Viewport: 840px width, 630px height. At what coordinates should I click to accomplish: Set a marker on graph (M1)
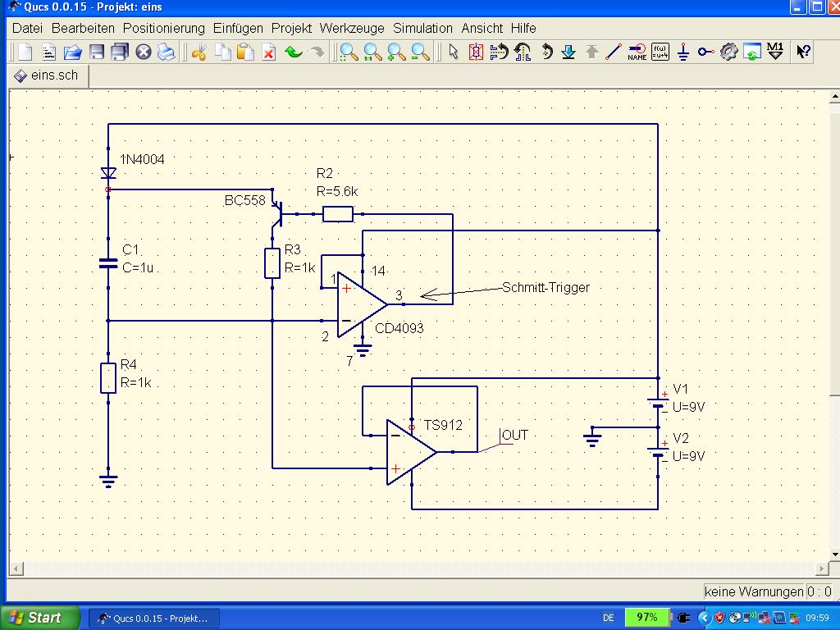pyautogui.click(x=775, y=51)
